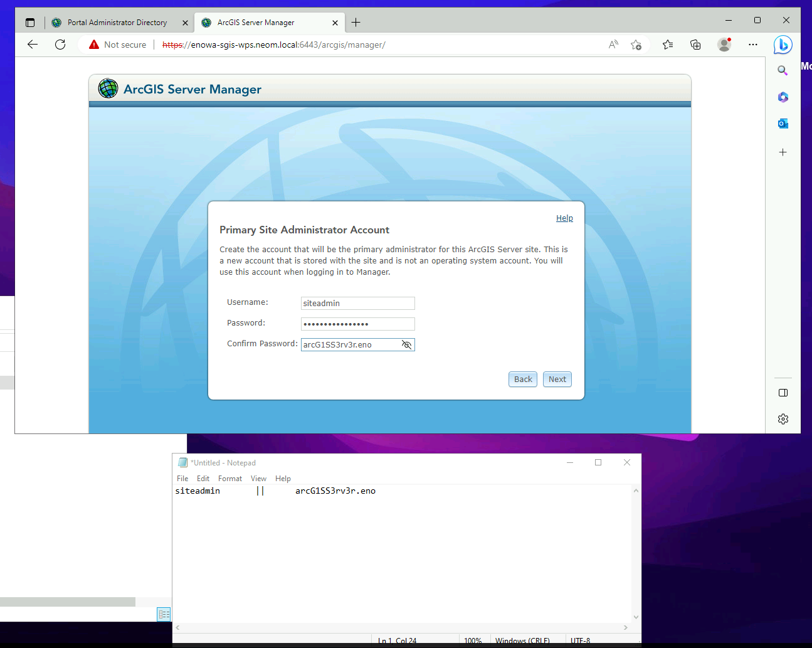Toggle password visibility eye icon
This screenshot has height=648, width=812.
[x=406, y=344]
